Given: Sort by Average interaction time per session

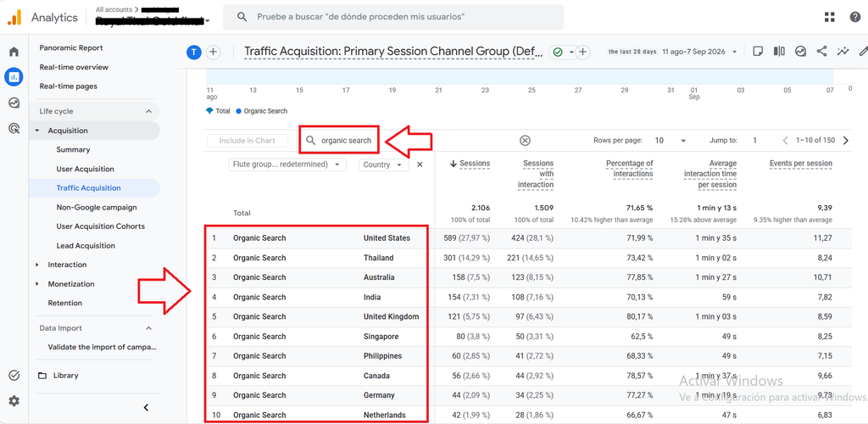Looking at the screenshot, I should click(710, 174).
